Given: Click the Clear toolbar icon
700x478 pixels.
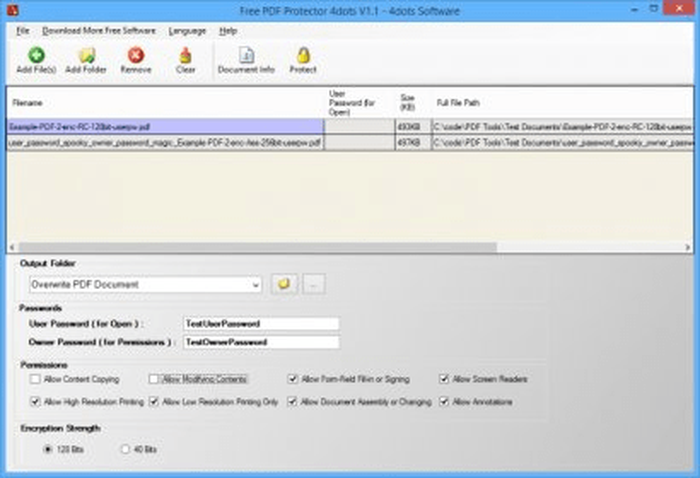Looking at the screenshot, I should click(x=185, y=56).
